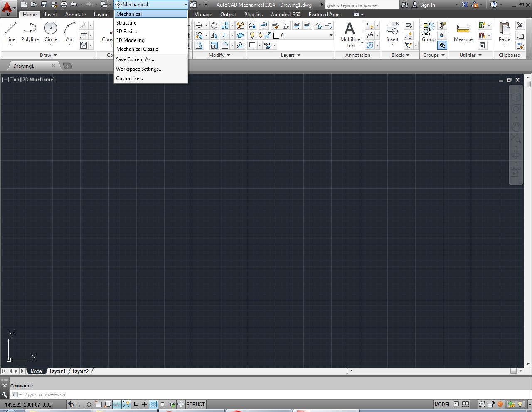
Task: Click the Undo arrow icon
Action: [74, 5]
